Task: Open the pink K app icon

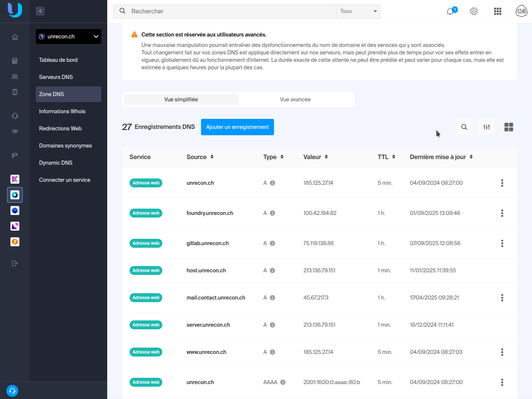Action: coord(15,179)
